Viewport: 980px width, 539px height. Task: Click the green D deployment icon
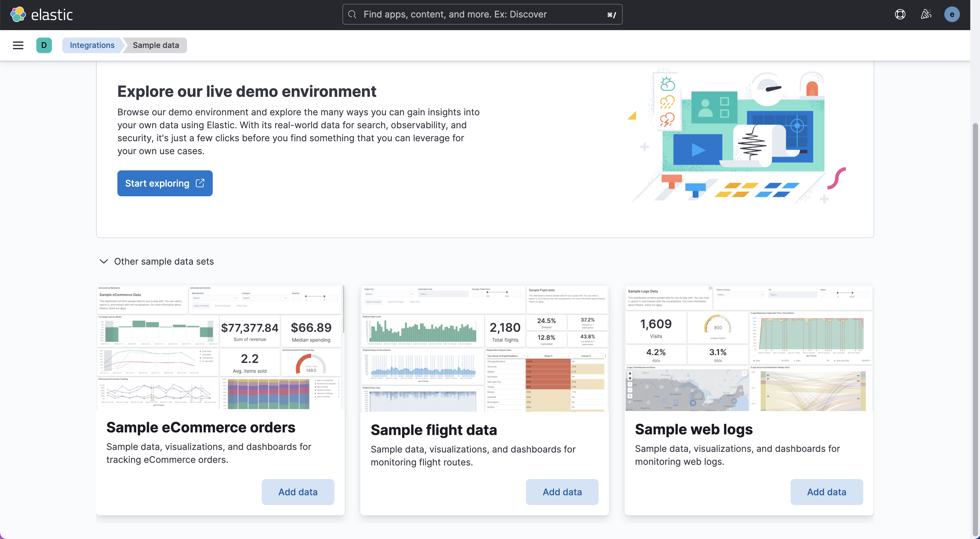click(44, 45)
